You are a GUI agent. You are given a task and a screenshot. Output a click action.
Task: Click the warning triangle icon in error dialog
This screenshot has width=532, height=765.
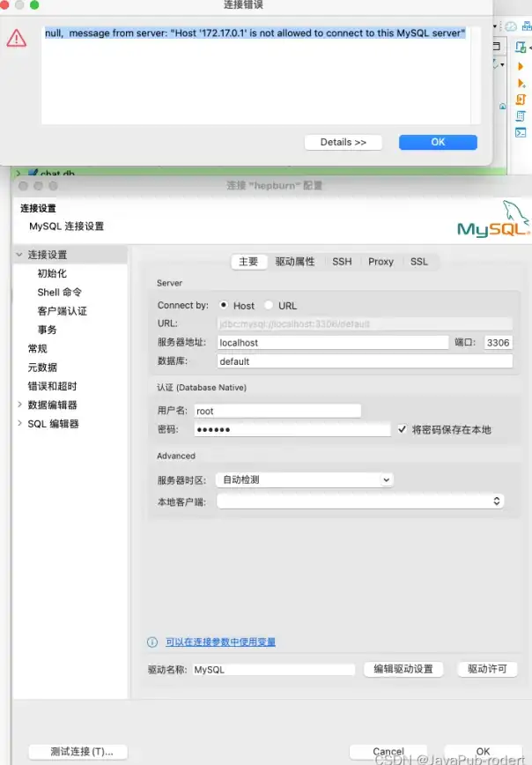[x=17, y=38]
